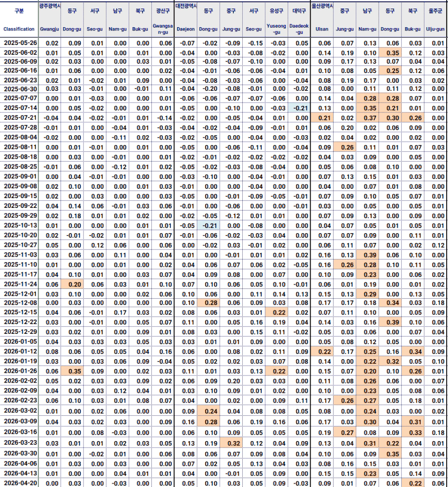448x487 pixels.
Task: Click the Classification header cell
Action: (x=19, y=29)
